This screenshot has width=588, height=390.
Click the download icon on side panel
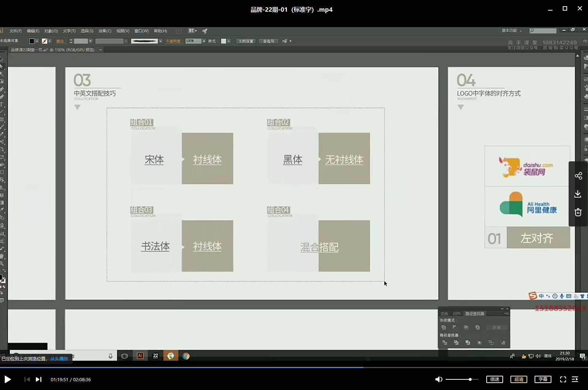coord(578,194)
